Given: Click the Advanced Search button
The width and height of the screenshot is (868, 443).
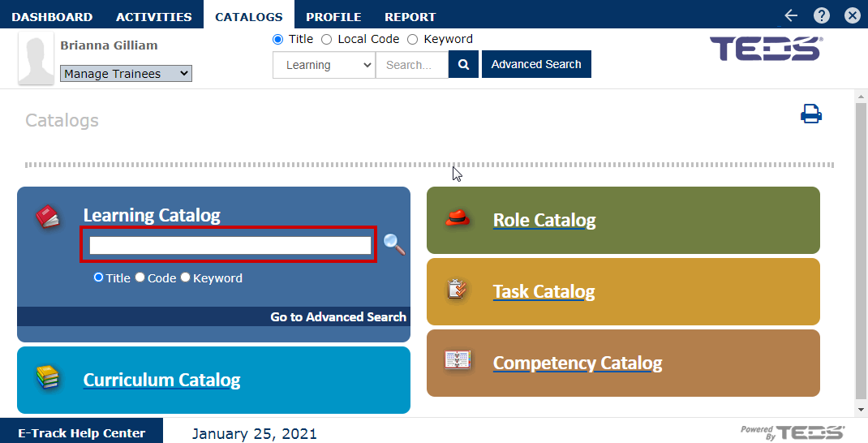Looking at the screenshot, I should pyautogui.click(x=536, y=64).
